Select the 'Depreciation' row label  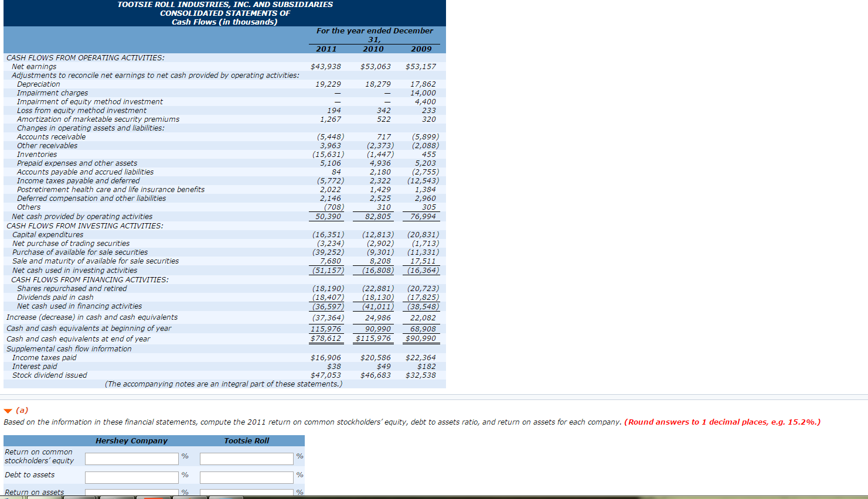38,84
